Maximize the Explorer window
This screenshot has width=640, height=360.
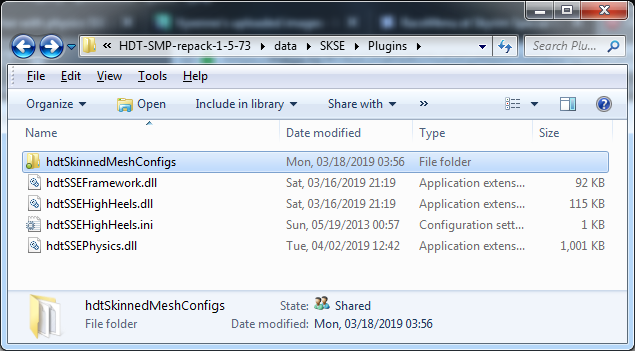[x=567, y=11]
